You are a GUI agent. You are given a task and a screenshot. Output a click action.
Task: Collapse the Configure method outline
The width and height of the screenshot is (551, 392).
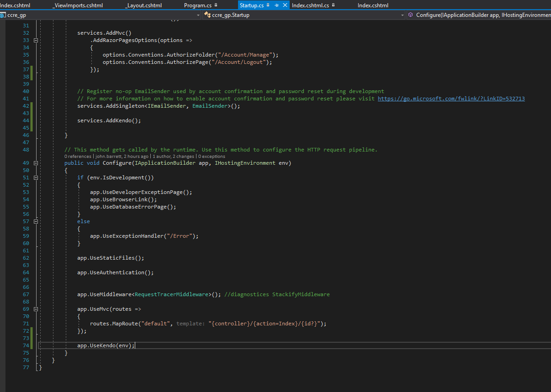[36, 163]
